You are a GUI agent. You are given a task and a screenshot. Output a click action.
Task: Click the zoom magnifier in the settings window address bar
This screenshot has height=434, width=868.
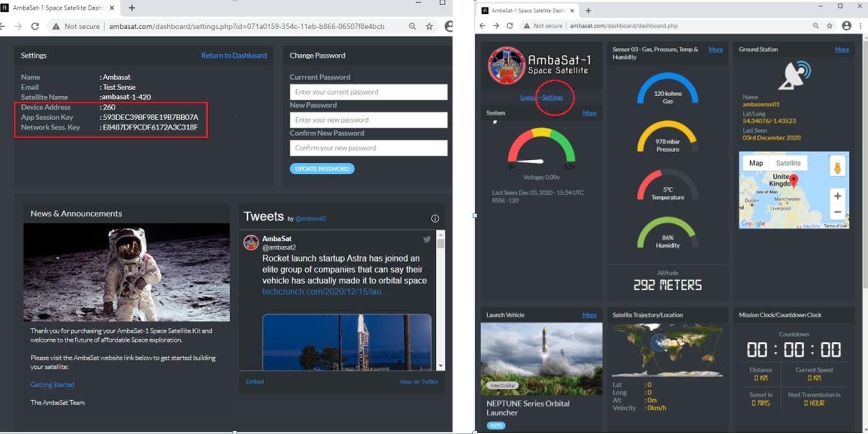click(412, 26)
